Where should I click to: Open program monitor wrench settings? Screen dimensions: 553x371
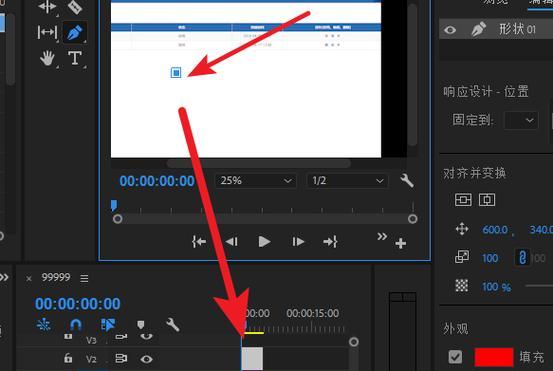click(x=407, y=181)
